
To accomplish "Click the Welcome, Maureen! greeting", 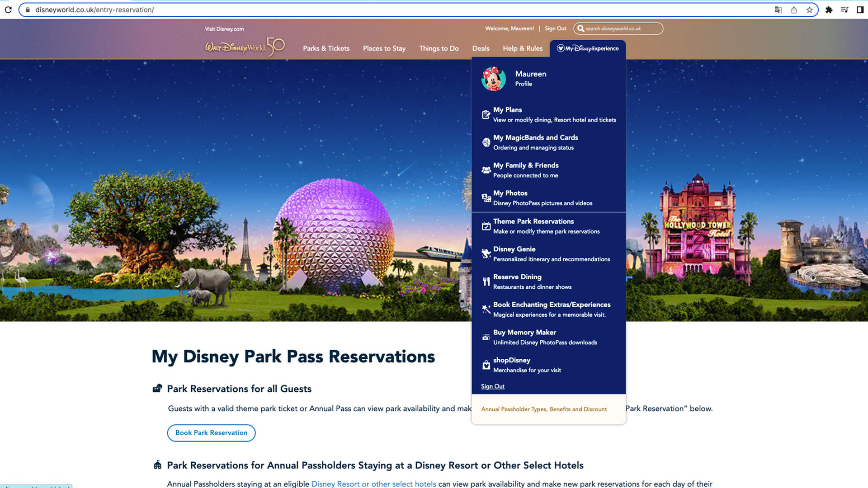I will tap(509, 28).
